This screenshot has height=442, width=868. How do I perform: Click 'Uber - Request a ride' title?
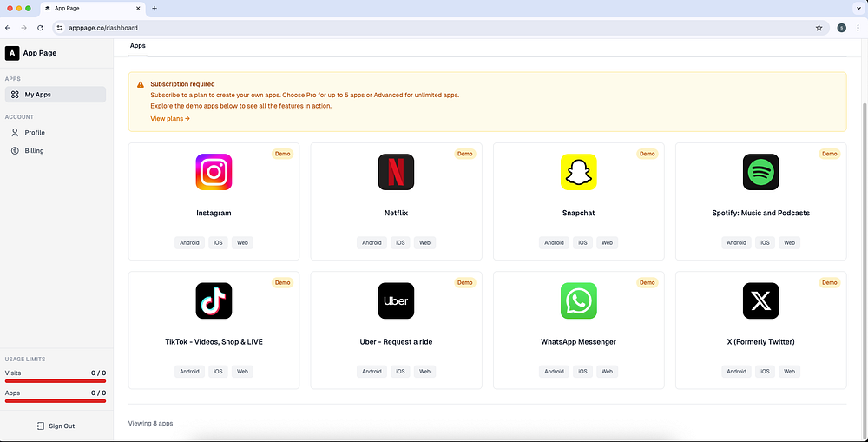click(x=396, y=342)
